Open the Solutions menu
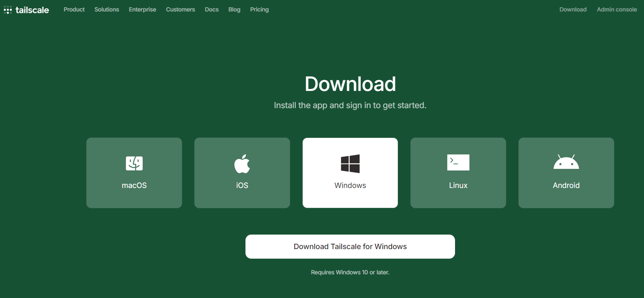The image size is (644, 298). pyautogui.click(x=107, y=10)
